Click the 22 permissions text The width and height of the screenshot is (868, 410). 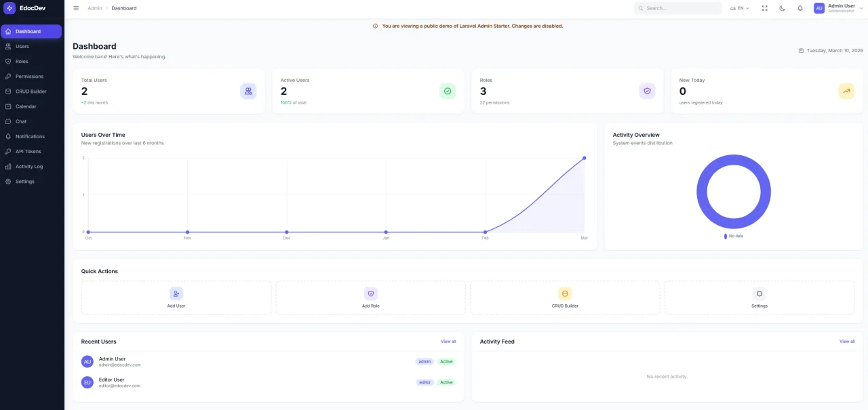point(494,102)
